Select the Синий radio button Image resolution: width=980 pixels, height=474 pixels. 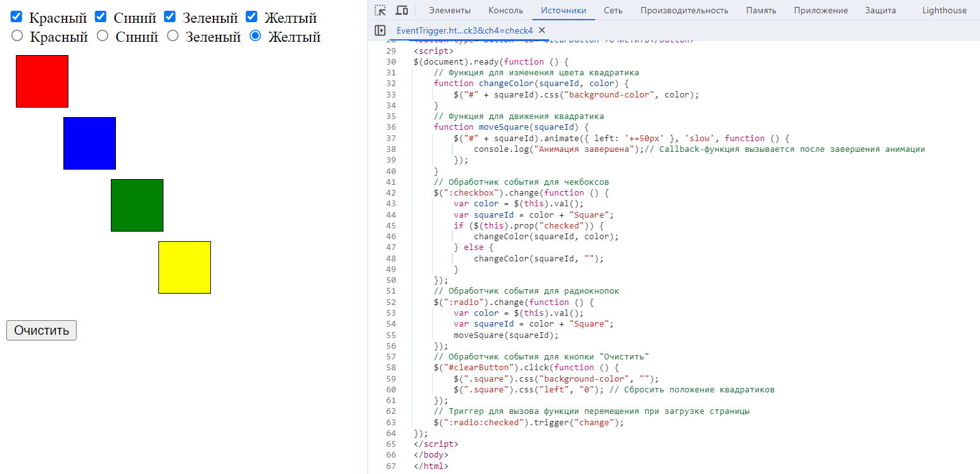pyautogui.click(x=103, y=36)
